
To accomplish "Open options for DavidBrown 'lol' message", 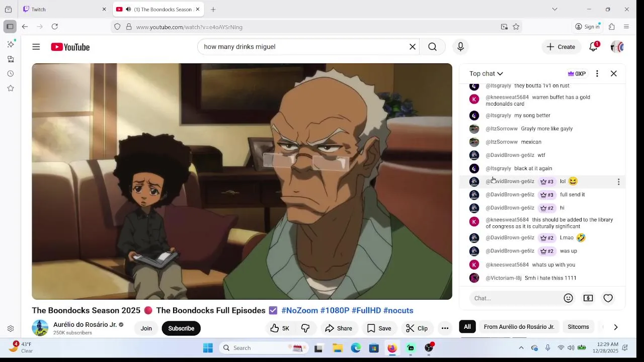I will click(619, 182).
